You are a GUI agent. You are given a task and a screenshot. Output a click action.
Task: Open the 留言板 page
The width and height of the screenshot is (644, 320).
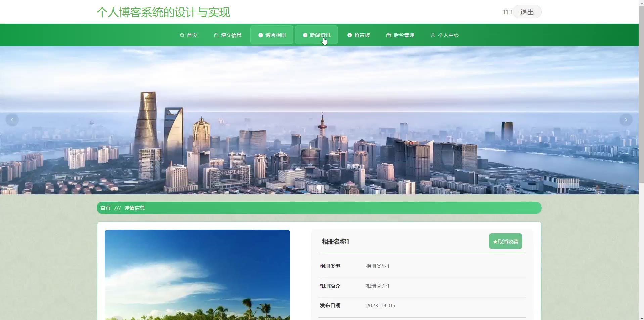click(x=359, y=35)
